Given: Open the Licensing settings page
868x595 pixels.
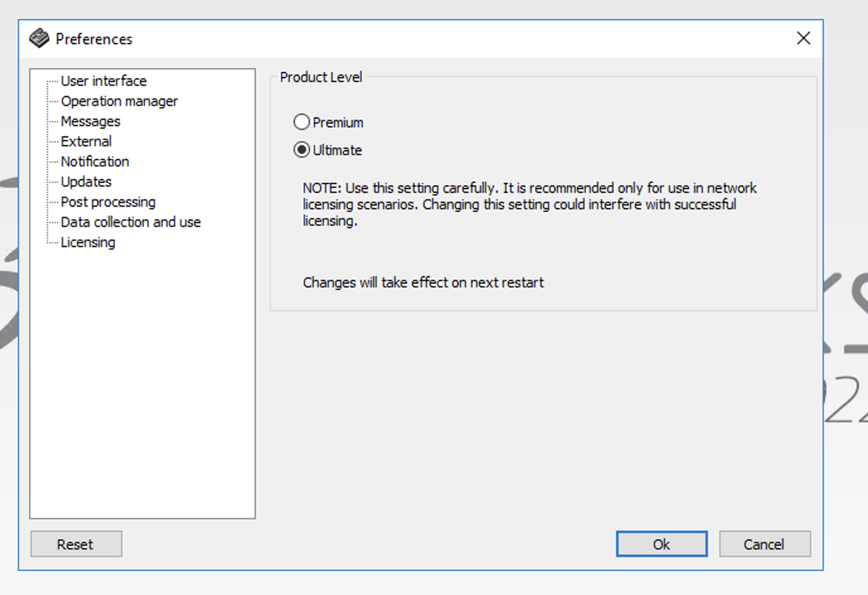Looking at the screenshot, I should [x=88, y=242].
